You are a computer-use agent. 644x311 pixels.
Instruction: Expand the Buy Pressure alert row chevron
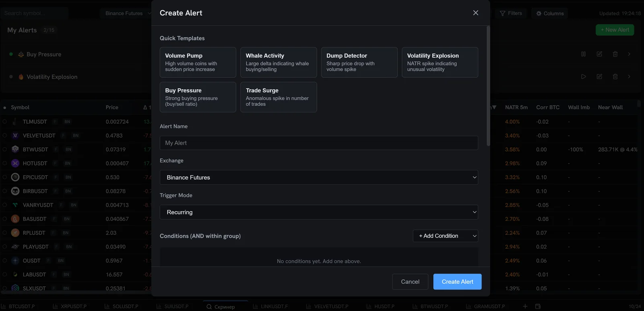pyautogui.click(x=629, y=54)
